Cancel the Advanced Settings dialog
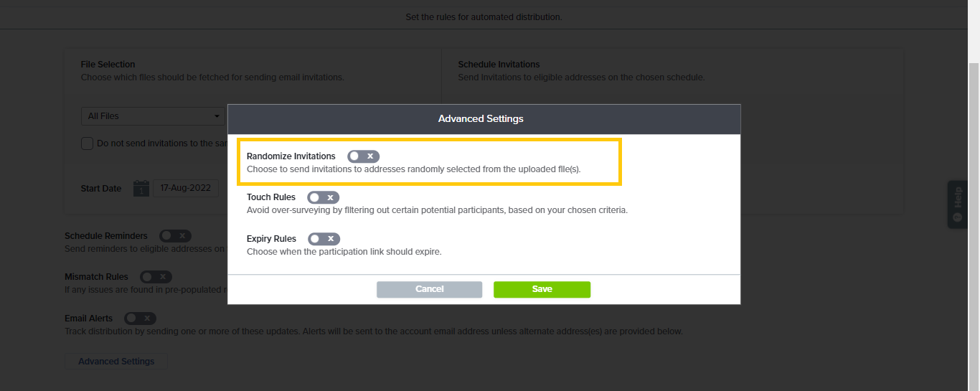The image size is (980, 391). (429, 289)
